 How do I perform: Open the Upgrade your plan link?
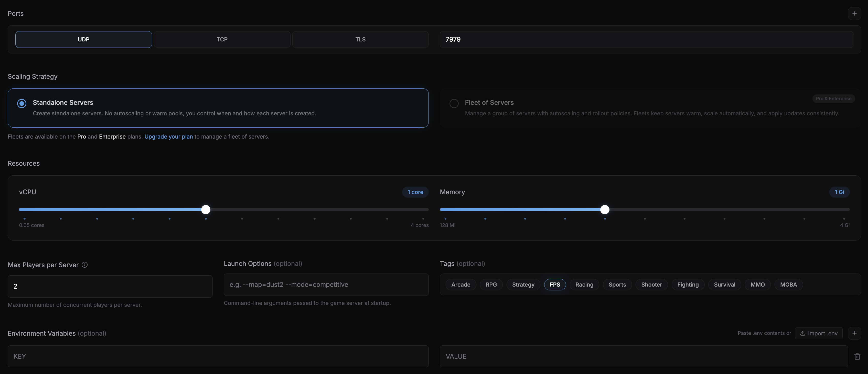pos(168,137)
